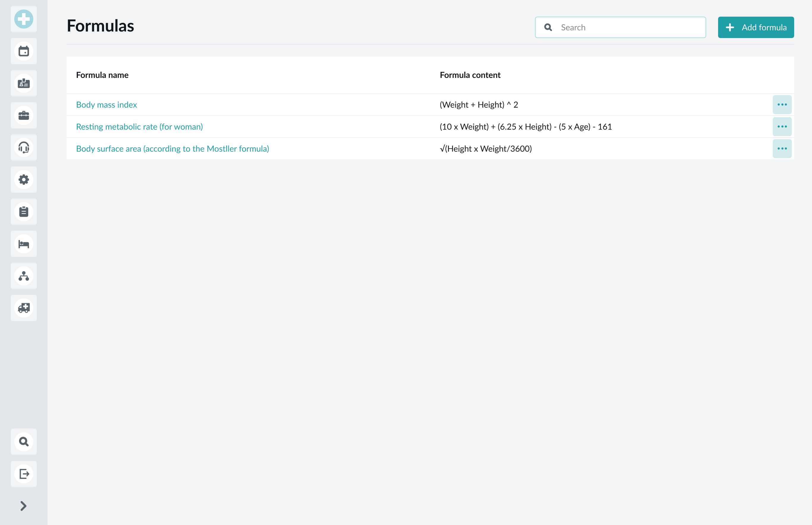Click the organization hierarchy icon
The width and height of the screenshot is (812, 525).
[x=23, y=276]
